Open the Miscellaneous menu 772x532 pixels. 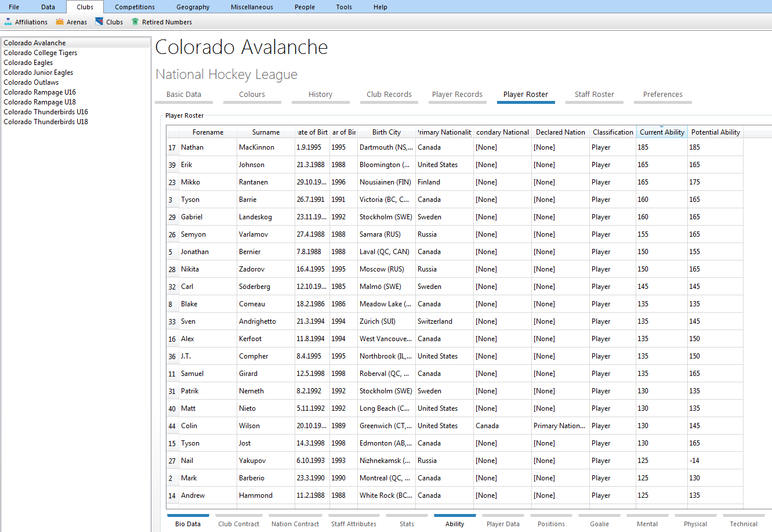(x=252, y=7)
